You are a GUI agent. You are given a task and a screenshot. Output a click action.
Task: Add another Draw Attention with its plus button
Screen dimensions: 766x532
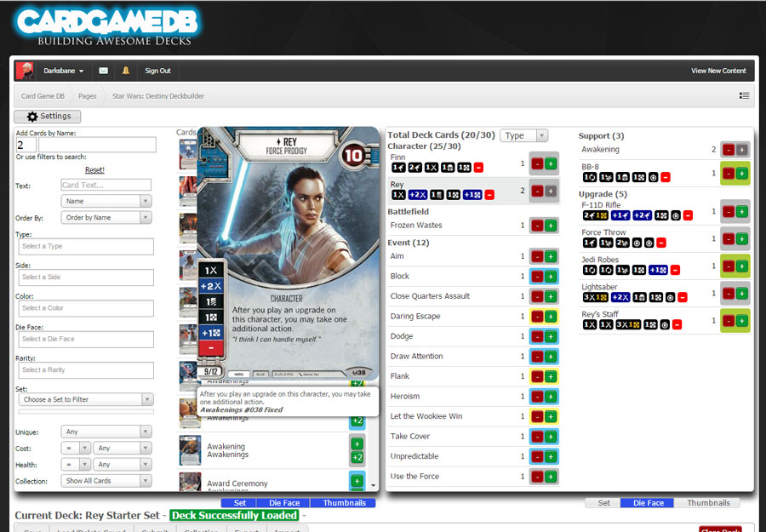pyautogui.click(x=551, y=357)
